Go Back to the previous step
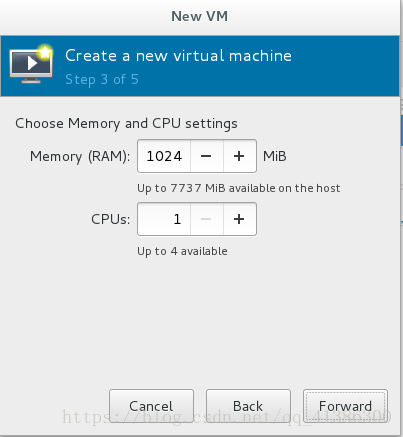This screenshot has height=437, width=403. pos(248,406)
